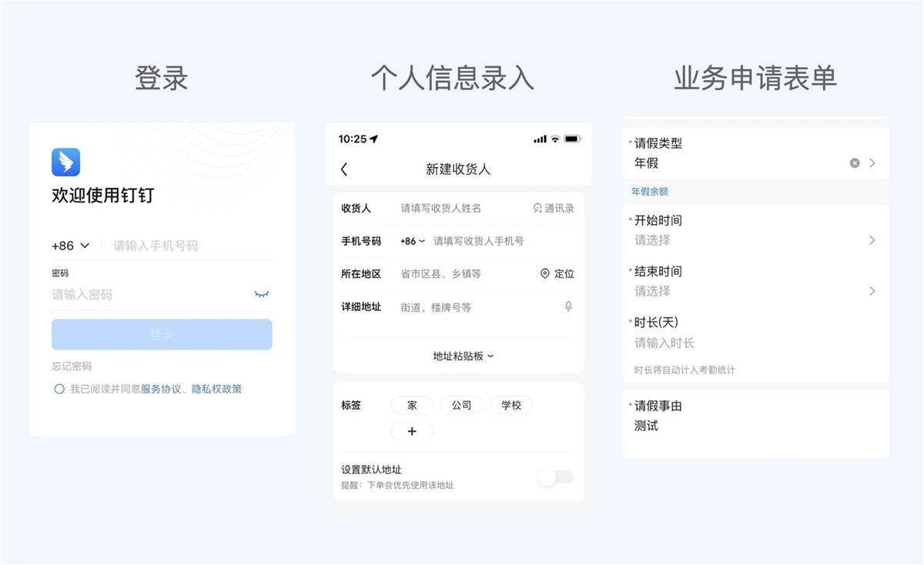
Task: Tick the agreement radio circle
Action: pyautogui.click(x=59, y=389)
